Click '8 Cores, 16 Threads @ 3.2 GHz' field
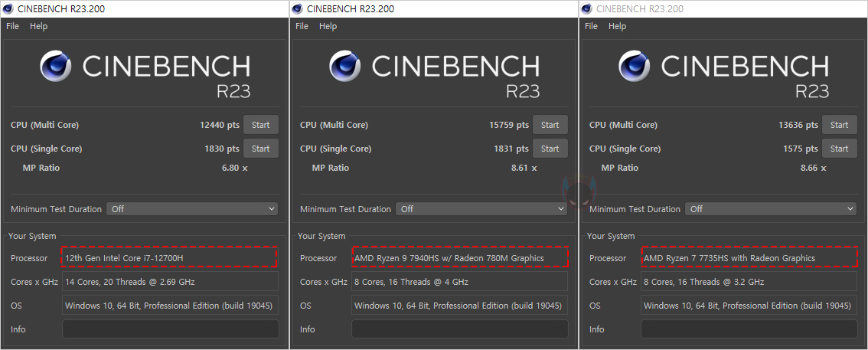868x350 pixels. pyautogui.click(x=749, y=281)
